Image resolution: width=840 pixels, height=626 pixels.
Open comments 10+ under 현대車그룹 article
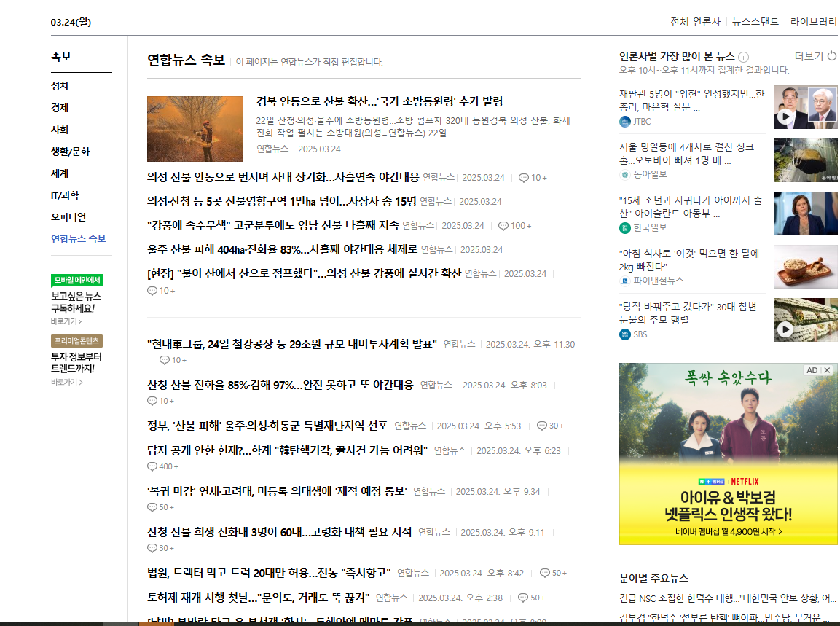[173, 360]
